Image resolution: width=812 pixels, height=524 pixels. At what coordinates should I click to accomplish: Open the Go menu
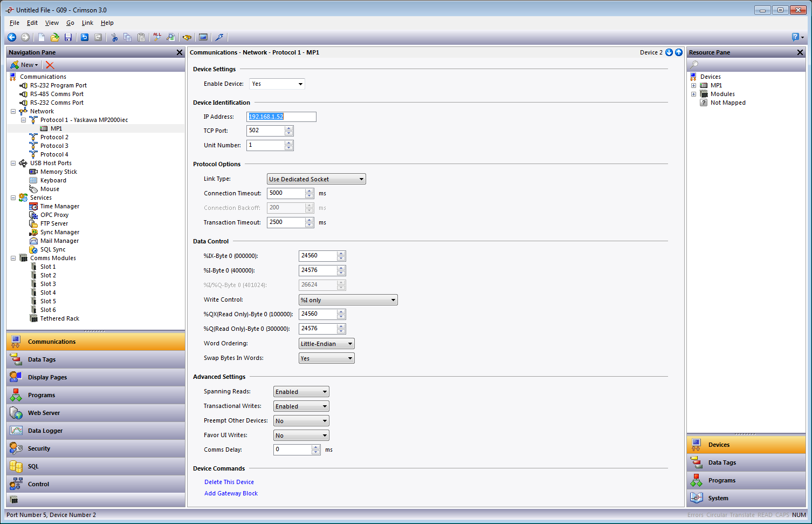coord(70,23)
